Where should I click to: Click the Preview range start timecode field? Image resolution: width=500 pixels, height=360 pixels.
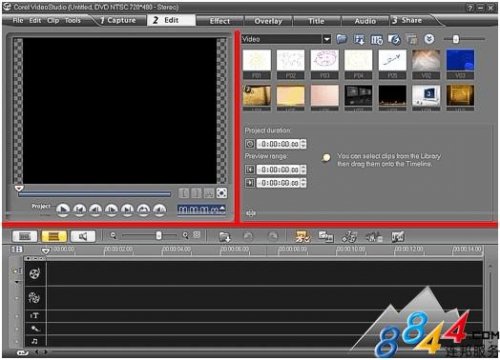(x=279, y=170)
